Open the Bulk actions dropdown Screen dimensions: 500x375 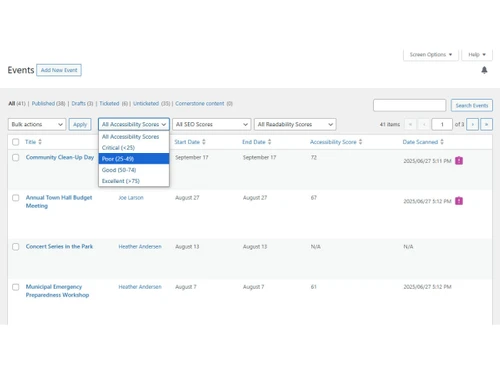coord(37,124)
